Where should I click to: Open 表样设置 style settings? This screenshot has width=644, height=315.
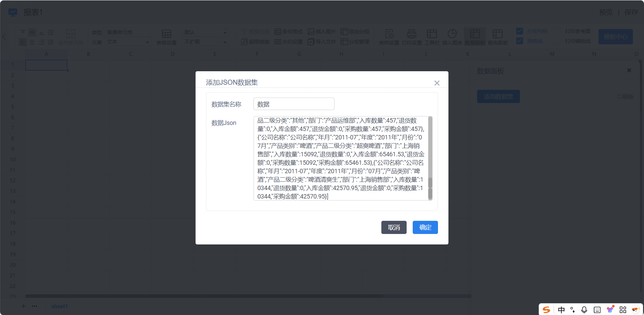(x=389, y=37)
